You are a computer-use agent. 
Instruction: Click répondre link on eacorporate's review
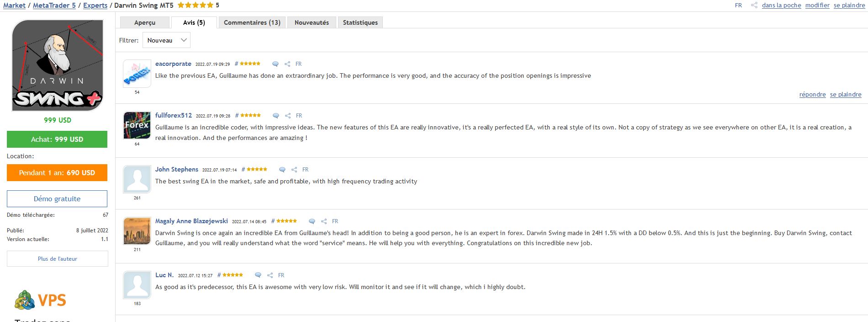pyautogui.click(x=812, y=95)
